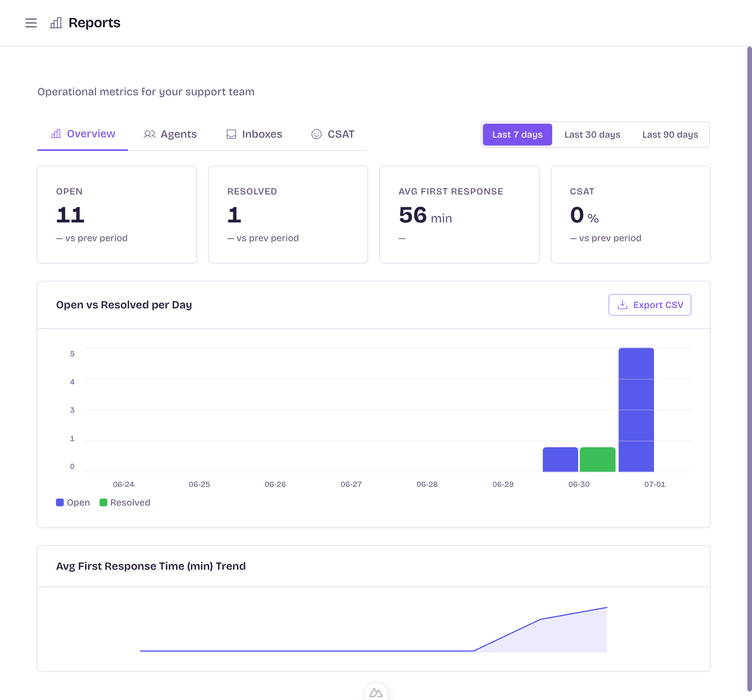
Task: Click the Inboxes tab tray icon
Action: tap(231, 134)
